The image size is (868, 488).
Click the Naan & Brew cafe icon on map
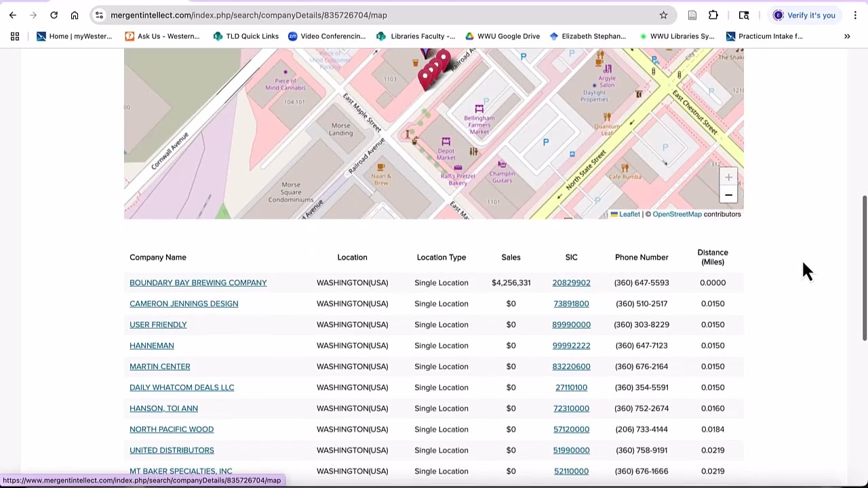tap(381, 167)
